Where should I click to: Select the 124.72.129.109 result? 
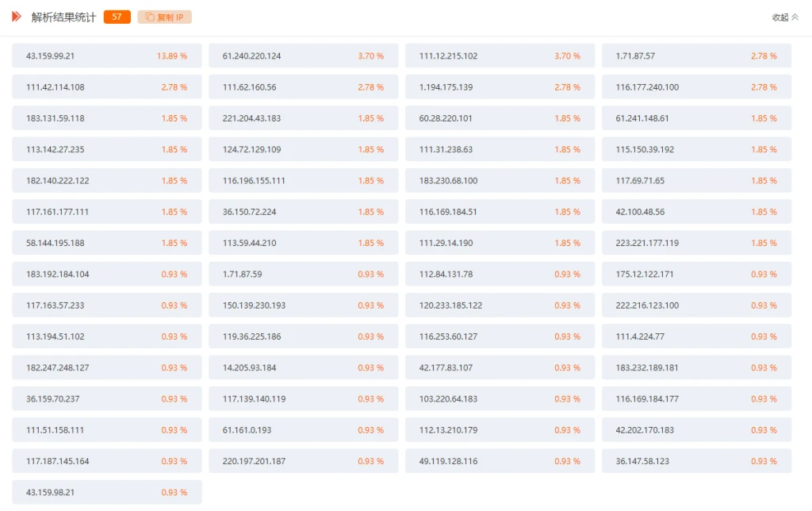251,149
